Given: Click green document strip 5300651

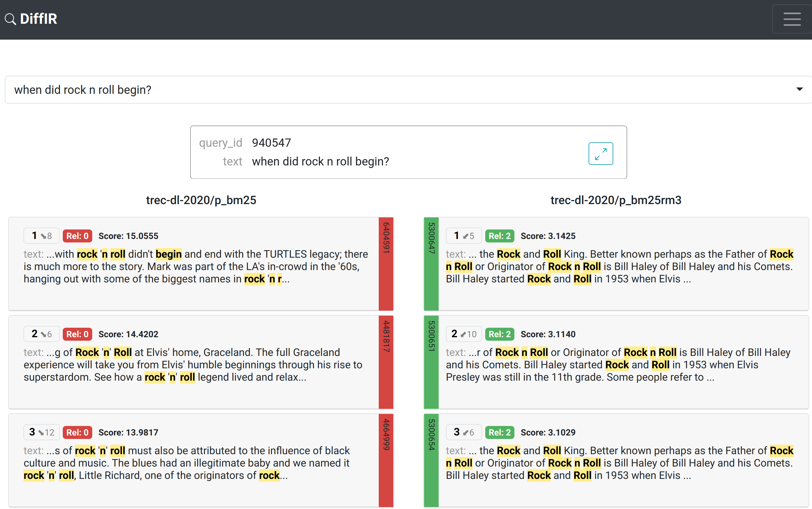Looking at the screenshot, I should [431, 362].
